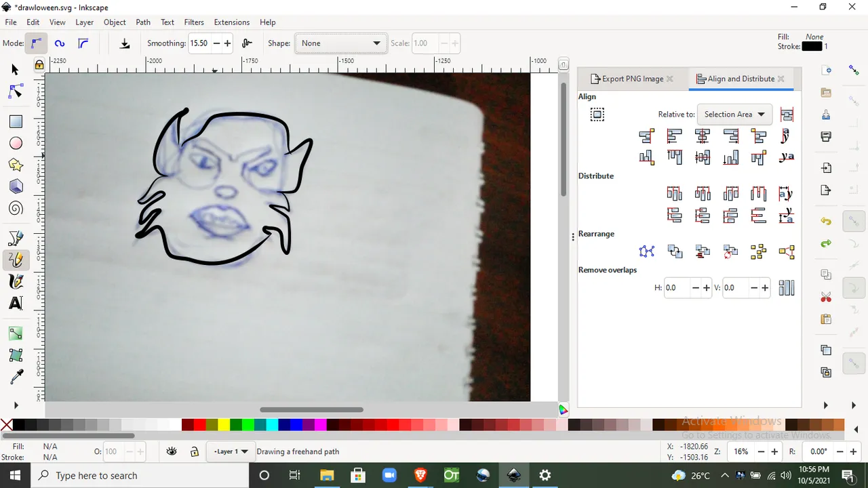868x488 pixels.
Task: Select the Pencil freehand tool
Action: [16, 260]
